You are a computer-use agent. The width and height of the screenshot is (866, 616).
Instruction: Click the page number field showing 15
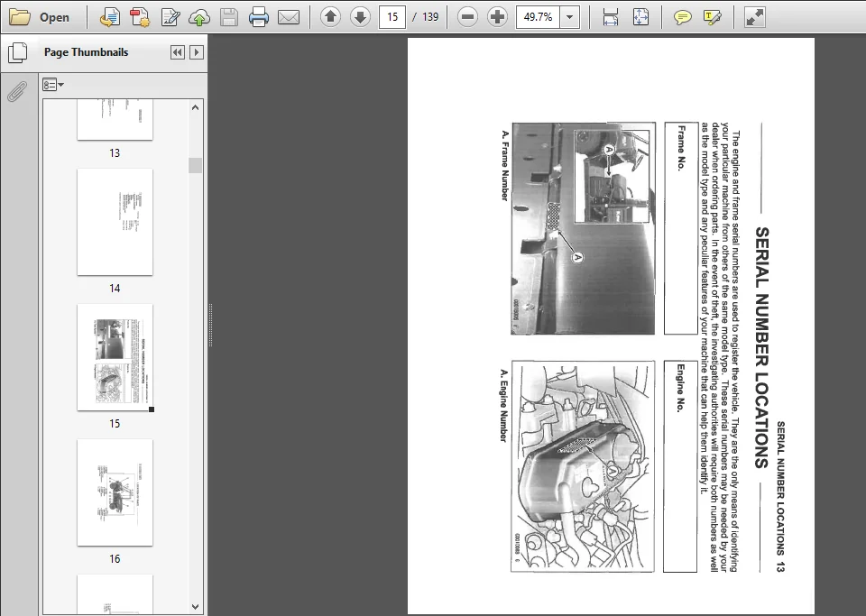(392, 17)
